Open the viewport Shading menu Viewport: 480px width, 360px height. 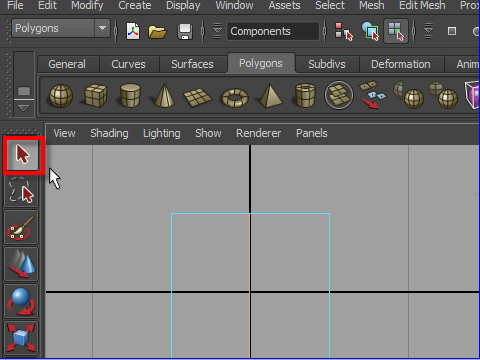tap(109, 133)
